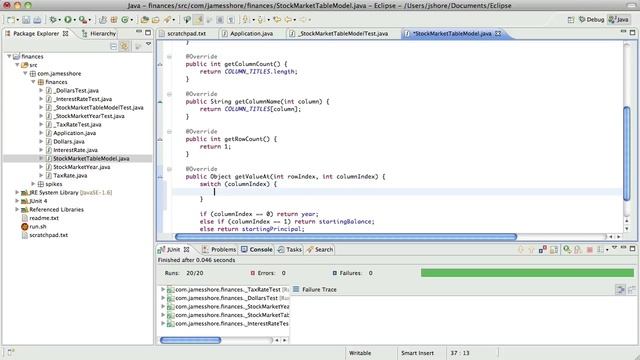Toggle Mark Occurrences in the toolbar
Viewport: 640px width, 360px height.
pos(198,20)
